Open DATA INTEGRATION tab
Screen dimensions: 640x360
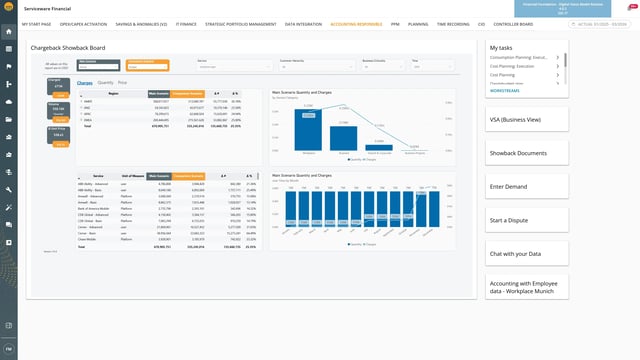click(303, 24)
